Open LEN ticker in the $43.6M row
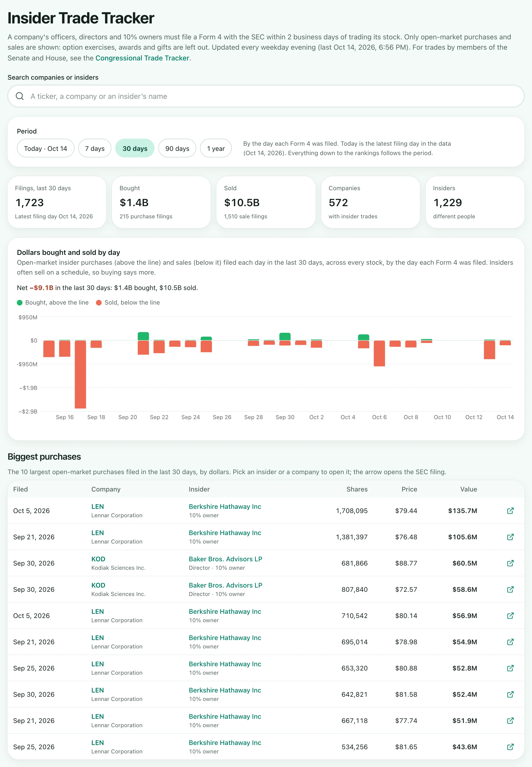This screenshot has height=767, width=532. coord(97,742)
